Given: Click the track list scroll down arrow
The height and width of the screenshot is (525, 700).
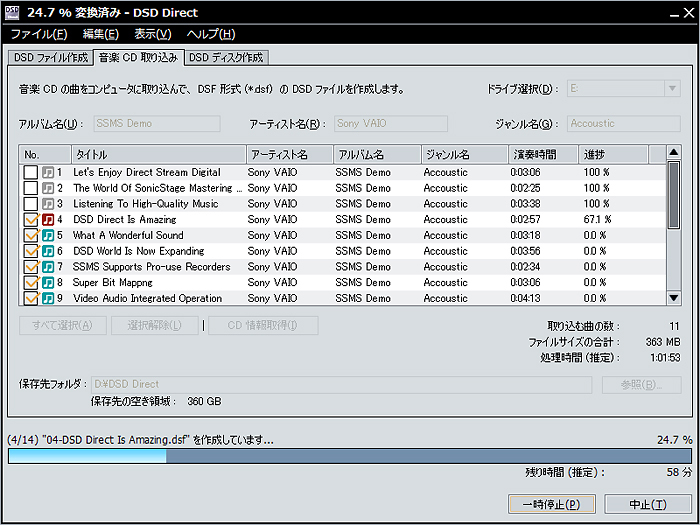Looking at the screenshot, I should 674,297.
